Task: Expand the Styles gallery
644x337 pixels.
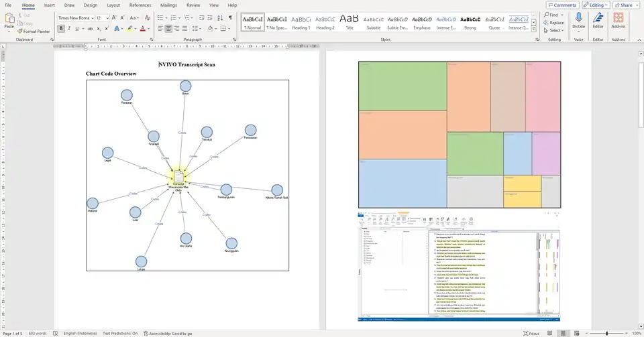Action: (533, 29)
